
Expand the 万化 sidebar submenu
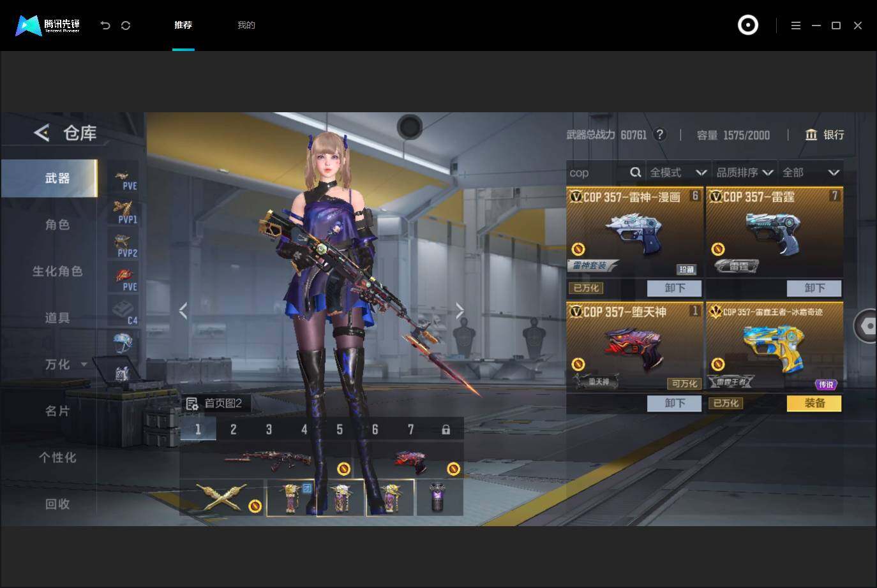(x=84, y=364)
